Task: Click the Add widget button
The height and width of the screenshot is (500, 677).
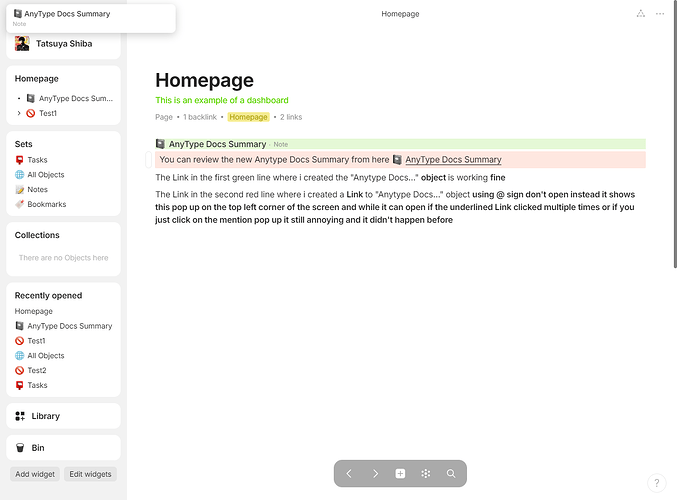Action: 35,474
